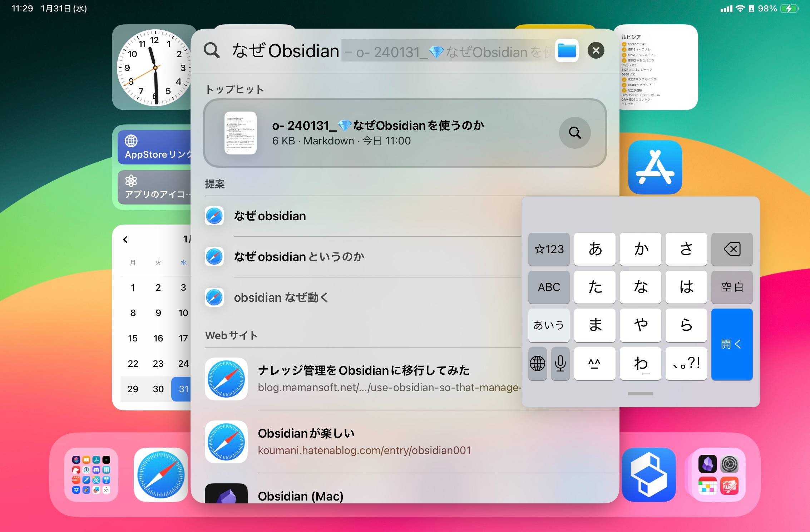Image resolution: width=810 pixels, height=532 pixels.
Task: Tap the わ kana key
Action: coord(641,364)
